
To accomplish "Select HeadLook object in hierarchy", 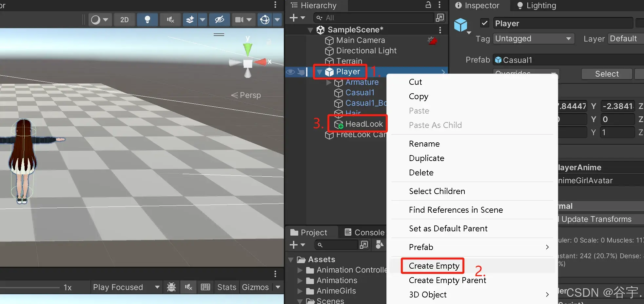I will click(x=364, y=124).
